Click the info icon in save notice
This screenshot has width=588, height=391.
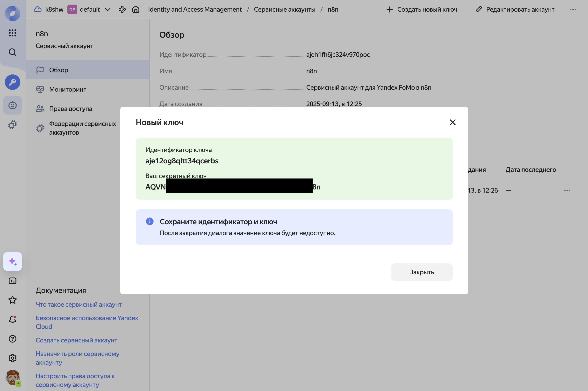[150, 221]
